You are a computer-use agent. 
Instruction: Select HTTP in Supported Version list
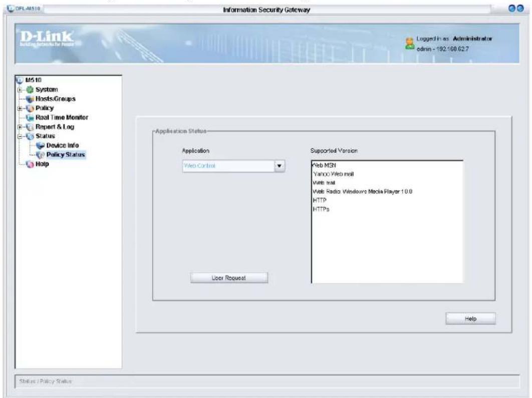[x=320, y=200]
